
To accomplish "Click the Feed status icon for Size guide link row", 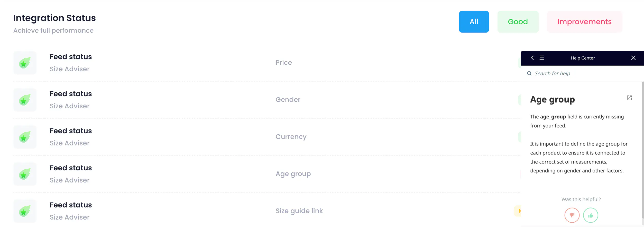I will tap(25, 211).
